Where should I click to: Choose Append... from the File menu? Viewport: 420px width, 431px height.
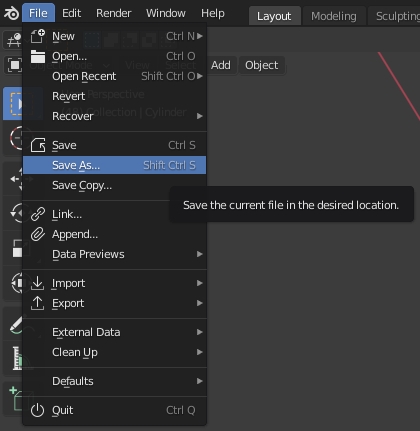click(114, 234)
